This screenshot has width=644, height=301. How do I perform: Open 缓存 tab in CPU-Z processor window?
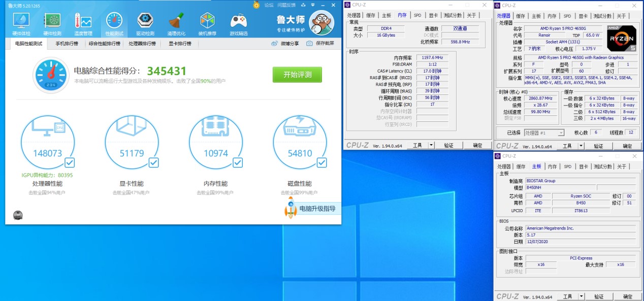click(521, 16)
